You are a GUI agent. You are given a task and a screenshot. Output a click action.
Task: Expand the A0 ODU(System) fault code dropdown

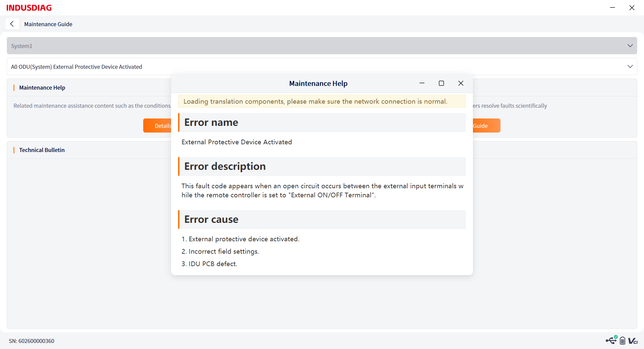click(x=322, y=66)
